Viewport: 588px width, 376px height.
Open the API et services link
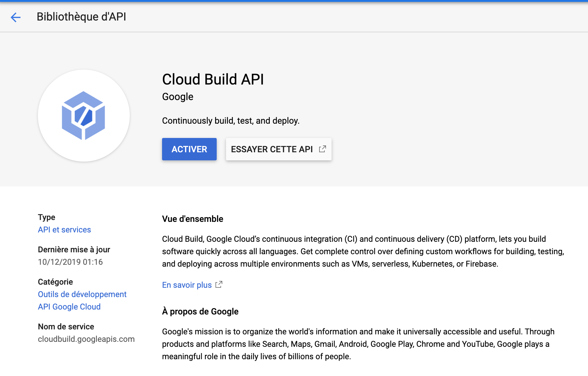tap(64, 230)
